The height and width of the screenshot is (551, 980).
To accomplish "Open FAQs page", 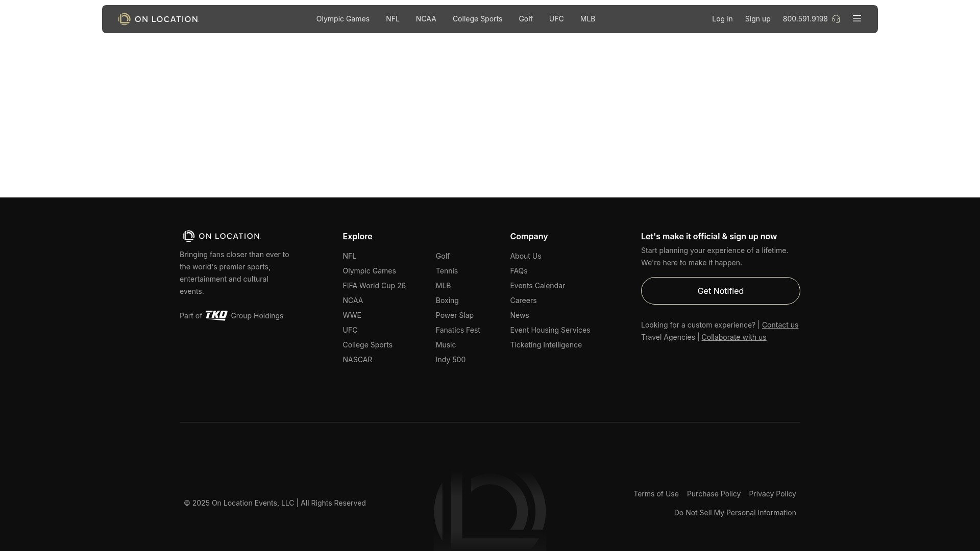I will 519,271.
